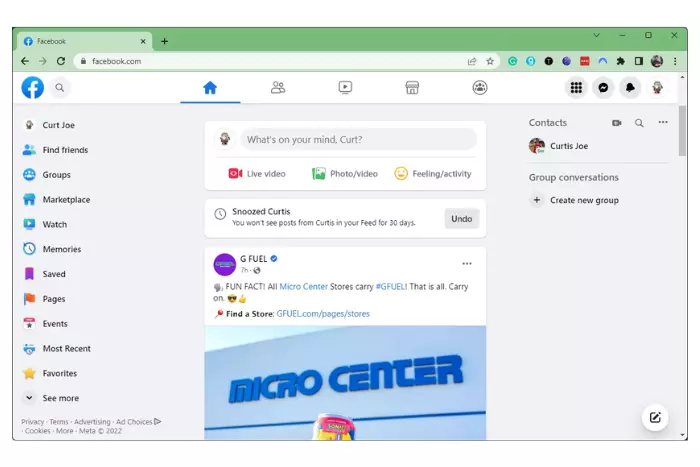Screen dimensions: 700x467
Task: Switch to the Watch video tab
Action: [345, 88]
